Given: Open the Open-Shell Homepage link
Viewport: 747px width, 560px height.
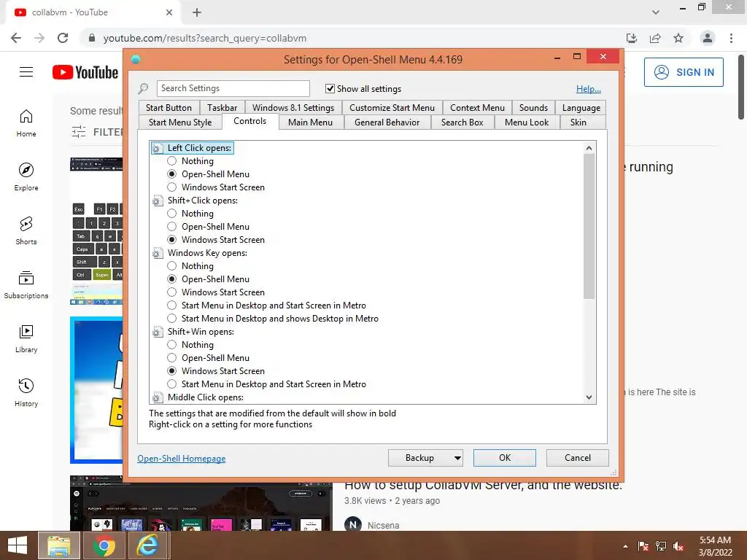Looking at the screenshot, I should (182, 458).
